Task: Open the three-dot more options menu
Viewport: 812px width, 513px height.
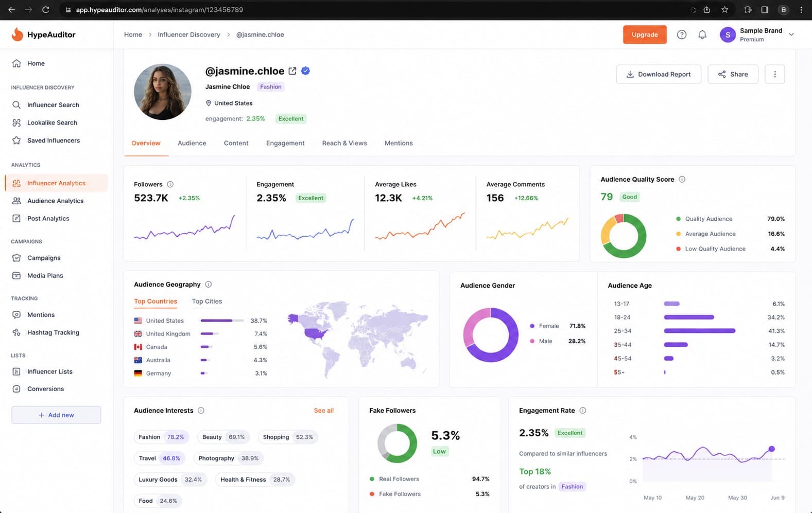Action: [x=775, y=74]
